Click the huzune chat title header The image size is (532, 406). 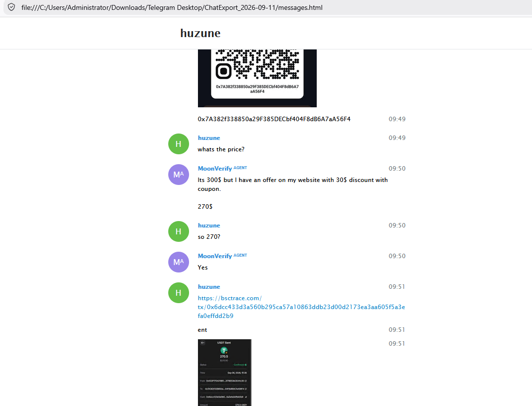200,33
